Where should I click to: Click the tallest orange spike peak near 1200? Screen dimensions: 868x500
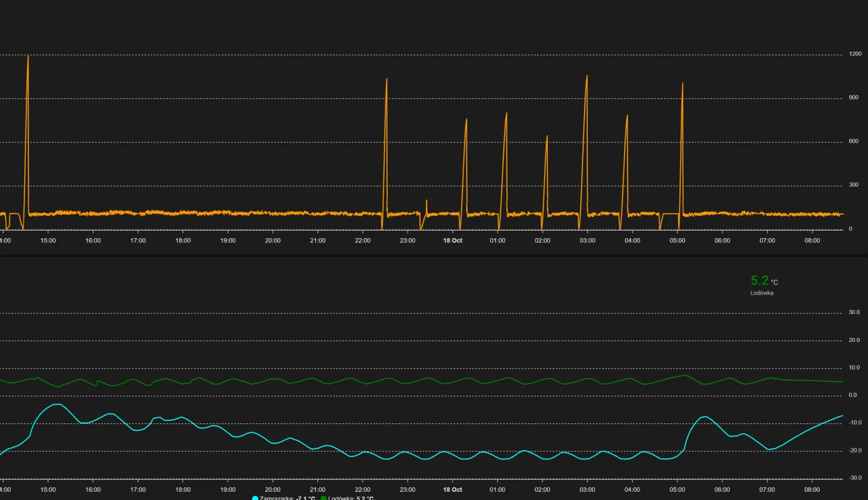pos(28,56)
